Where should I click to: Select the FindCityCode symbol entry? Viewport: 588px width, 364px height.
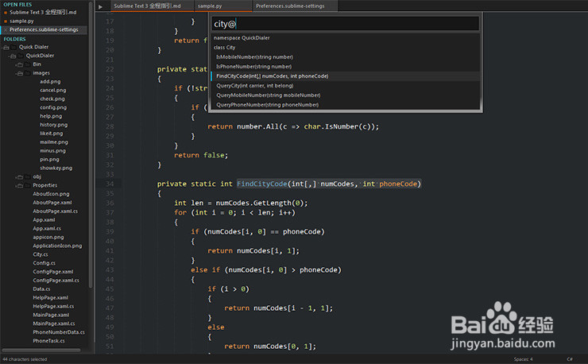click(x=345, y=76)
